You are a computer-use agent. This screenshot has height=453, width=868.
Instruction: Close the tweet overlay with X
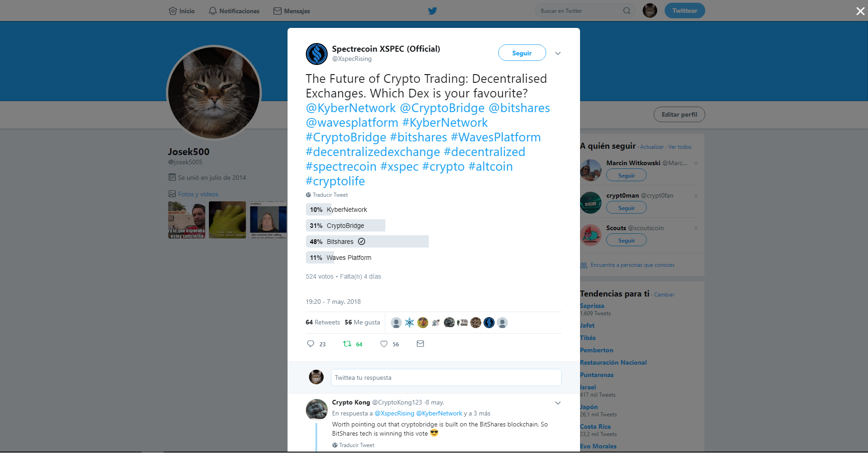coord(860,11)
